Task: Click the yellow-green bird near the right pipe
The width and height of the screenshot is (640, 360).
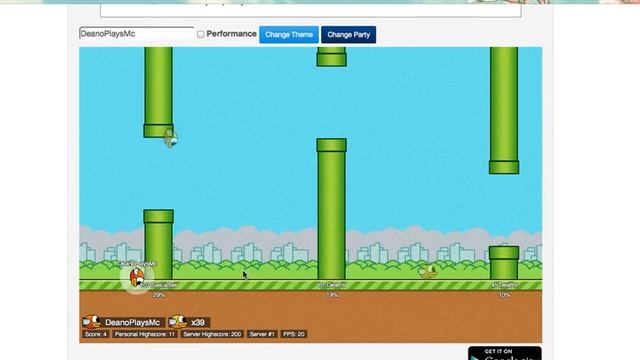Action: pyautogui.click(x=427, y=271)
